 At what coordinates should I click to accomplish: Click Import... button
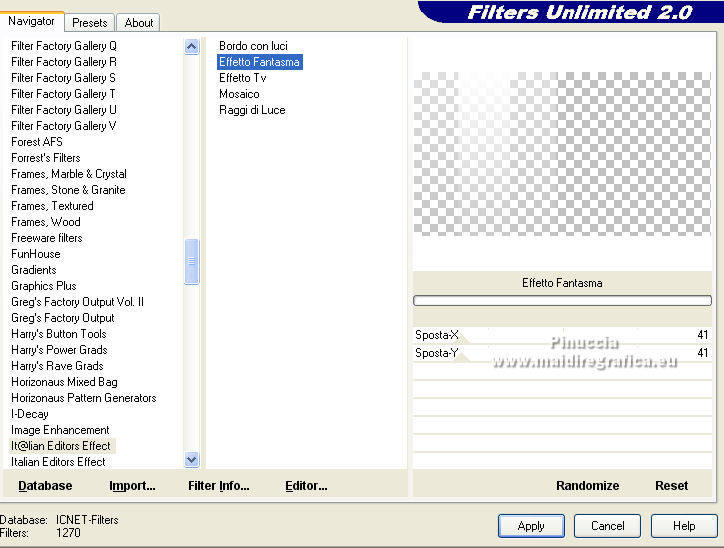[x=132, y=486]
